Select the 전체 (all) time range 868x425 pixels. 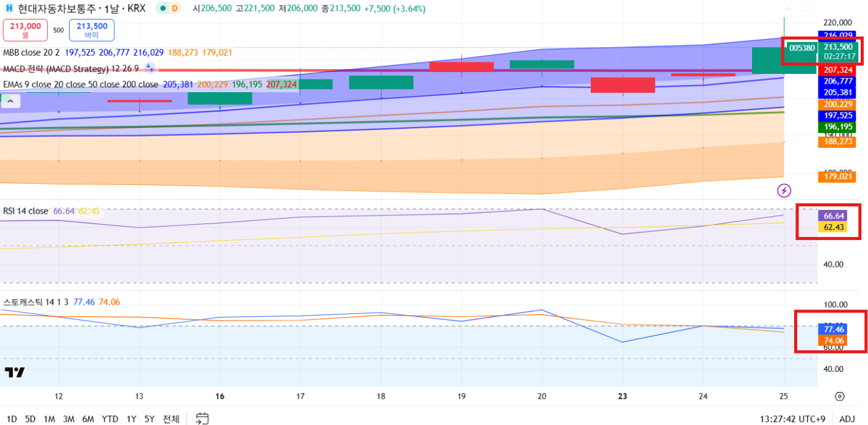171,419
